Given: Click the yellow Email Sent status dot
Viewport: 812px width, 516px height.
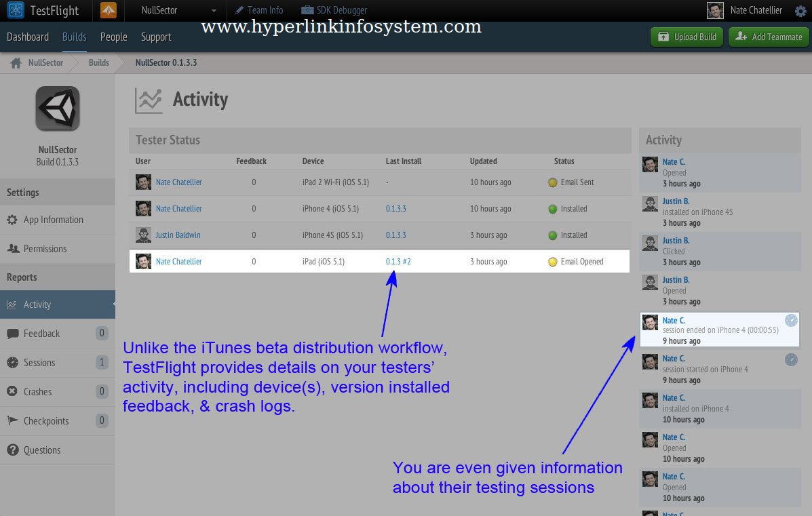Looking at the screenshot, I should tap(553, 182).
